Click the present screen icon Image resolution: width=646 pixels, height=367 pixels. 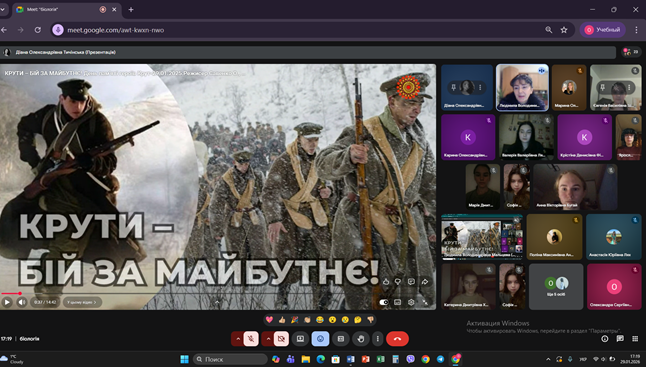point(300,339)
